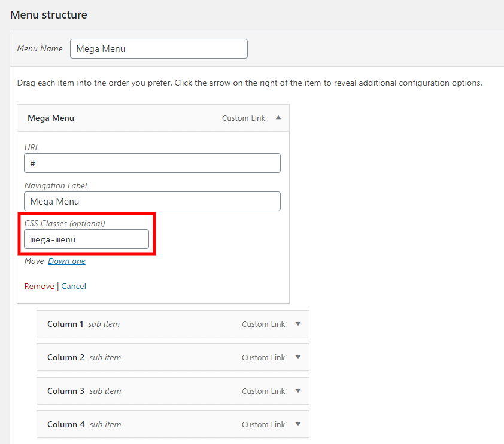The height and width of the screenshot is (444, 504).
Task: Reveal Column 4 settings via arrow
Action: click(298, 424)
